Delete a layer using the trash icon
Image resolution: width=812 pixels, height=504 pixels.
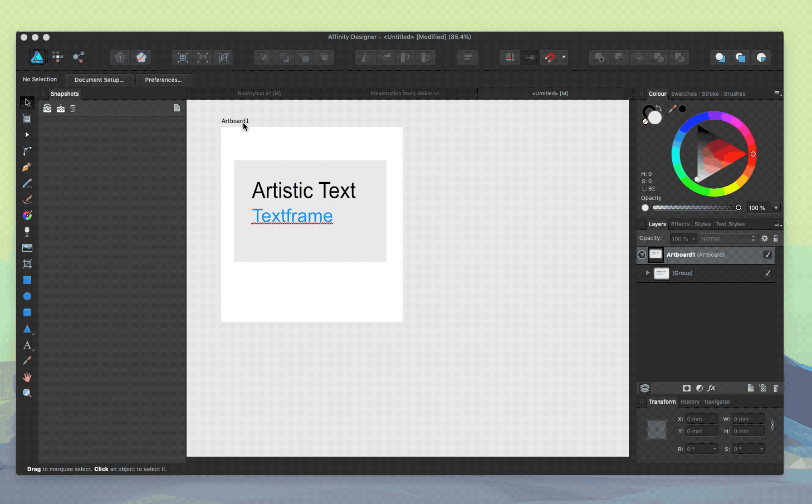[x=776, y=388]
